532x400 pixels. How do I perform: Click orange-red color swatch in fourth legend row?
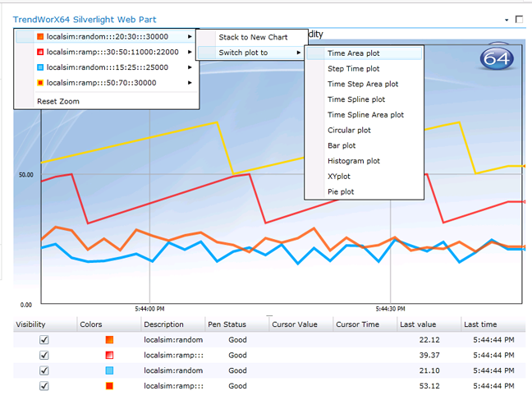pos(109,386)
